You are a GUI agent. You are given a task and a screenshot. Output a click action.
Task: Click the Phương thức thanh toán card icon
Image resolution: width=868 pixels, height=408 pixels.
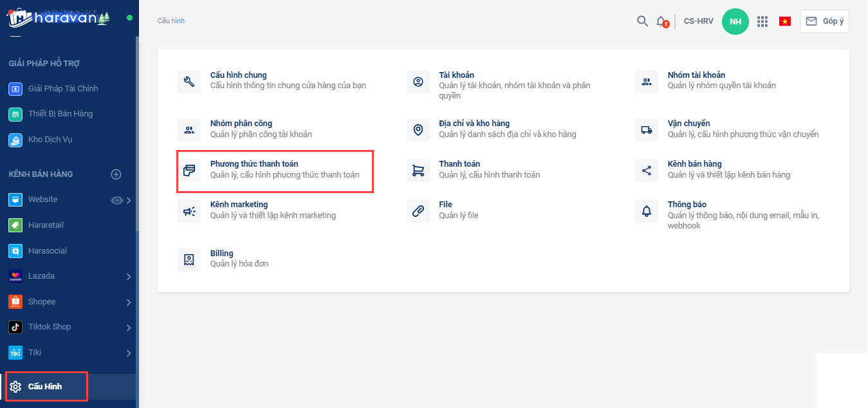tap(189, 171)
